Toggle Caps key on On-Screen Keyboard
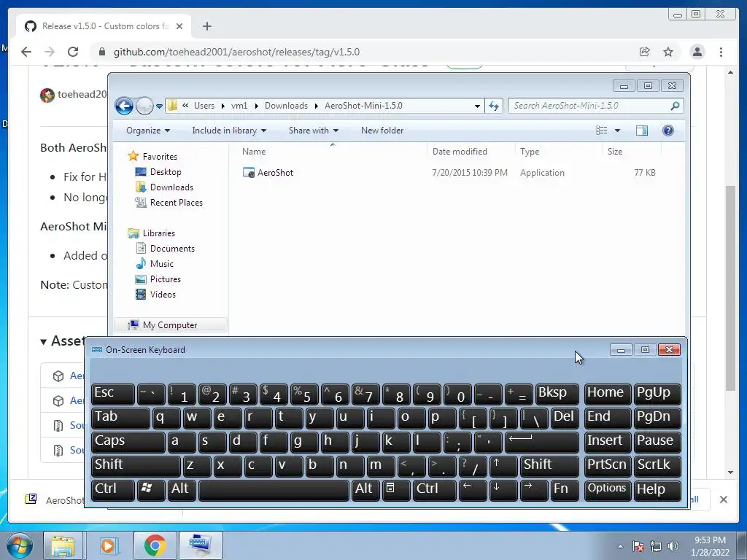This screenshot has height=560, width=747. click(x=128, y=442)
